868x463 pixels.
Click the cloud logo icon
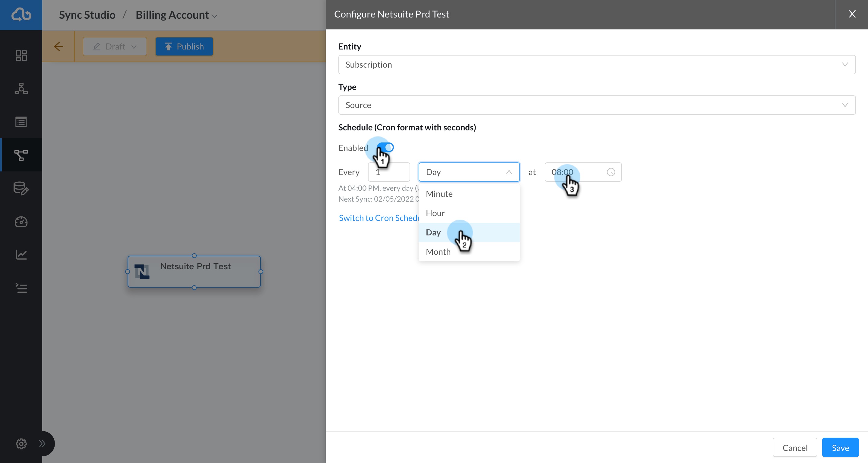click(21, 15)
